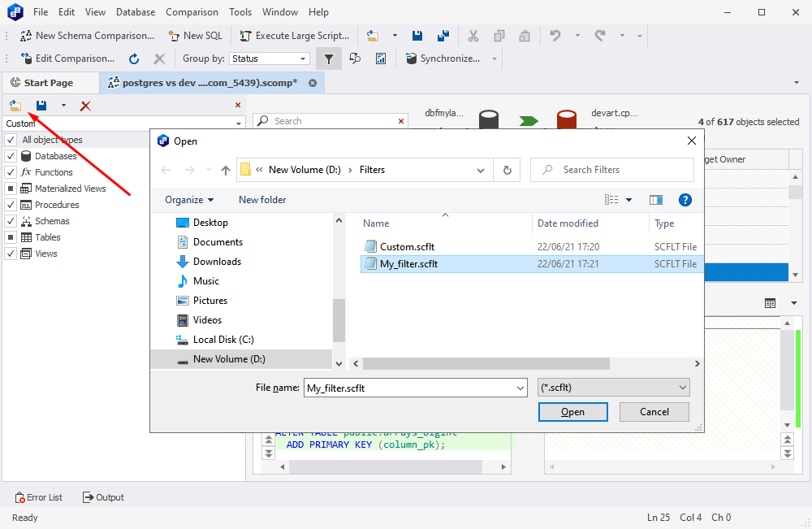Click the stop comparison gray X icon
Image resolution: width=812 pixels, height=529 pixels.
coord(159,59)
